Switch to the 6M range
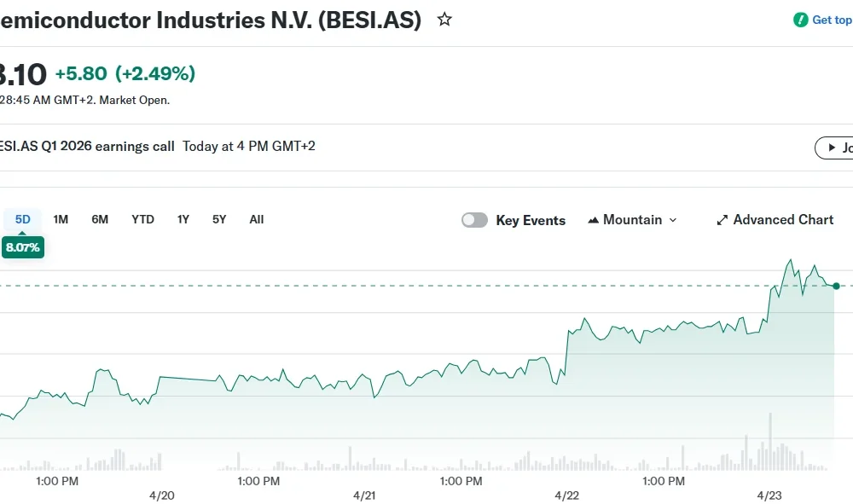Viewport: 853px width, 504px height. coord(100,219)
